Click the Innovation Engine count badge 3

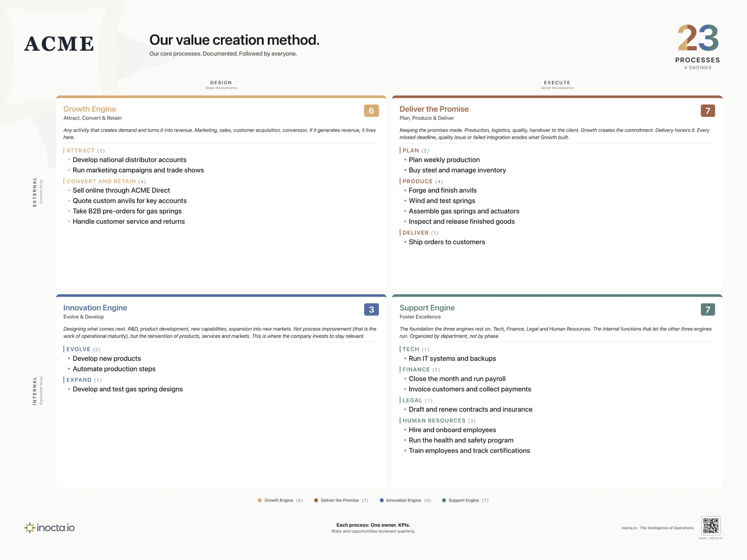[371, 310]
